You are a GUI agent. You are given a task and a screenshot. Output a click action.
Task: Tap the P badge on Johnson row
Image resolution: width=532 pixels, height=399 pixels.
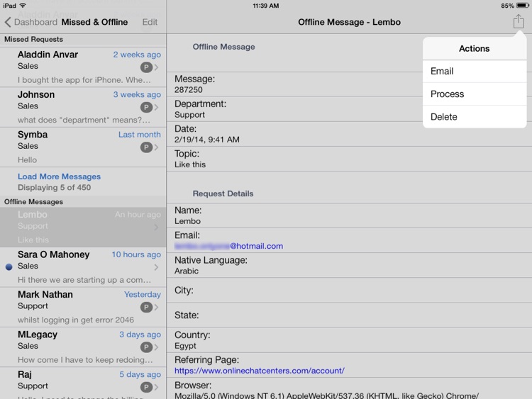[x=146, y=108]
